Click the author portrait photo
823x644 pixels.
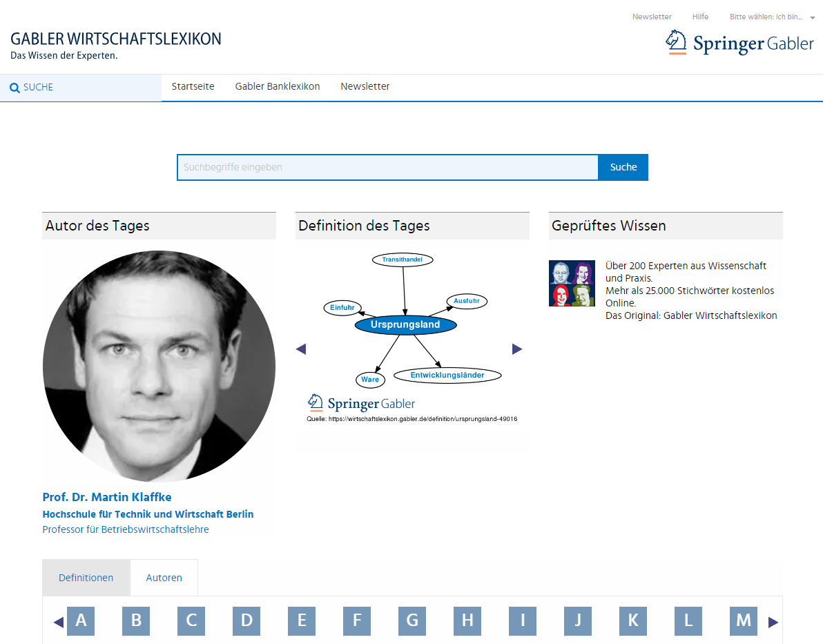click(159, 367)
